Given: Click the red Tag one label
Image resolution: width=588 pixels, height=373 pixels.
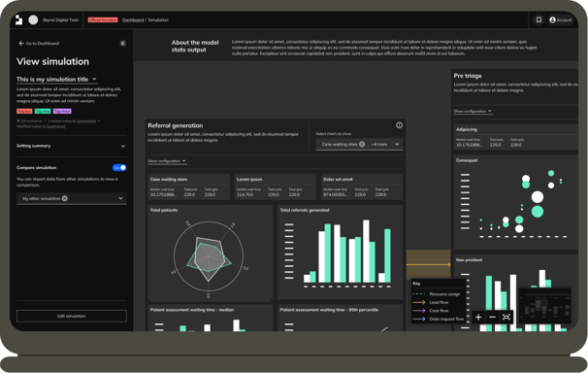Looking at the screenshot, I should pyautogui.click(x=24, y=111).
